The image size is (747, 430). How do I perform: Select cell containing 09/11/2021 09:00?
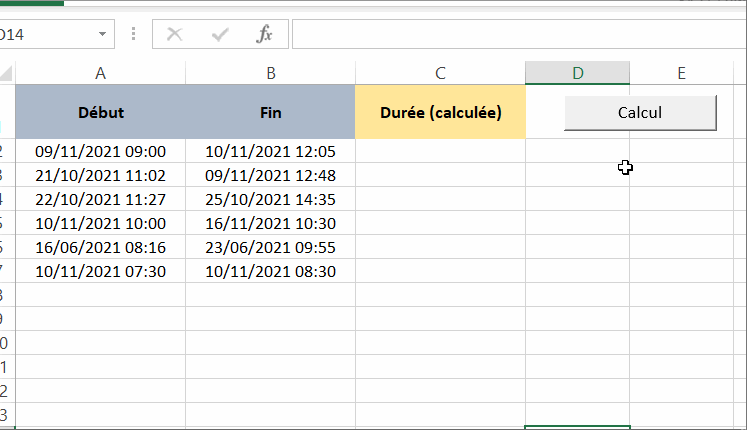pos(100,152)
